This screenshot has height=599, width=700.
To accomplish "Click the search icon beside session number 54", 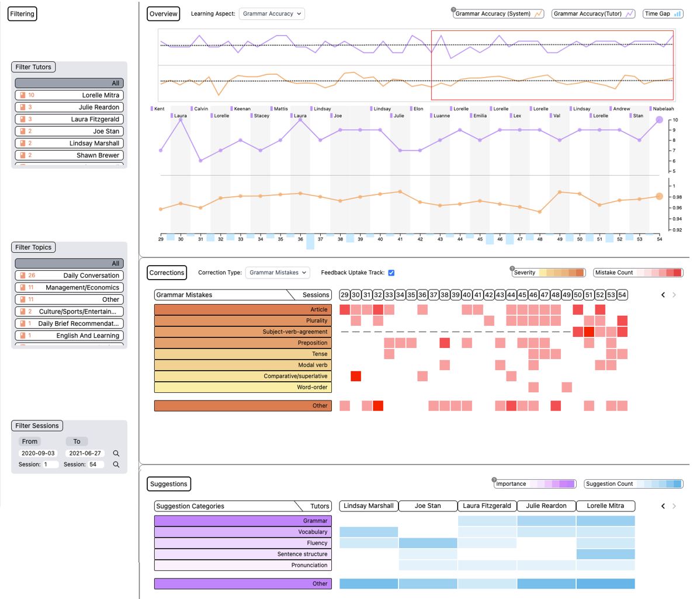I will 116,464.
